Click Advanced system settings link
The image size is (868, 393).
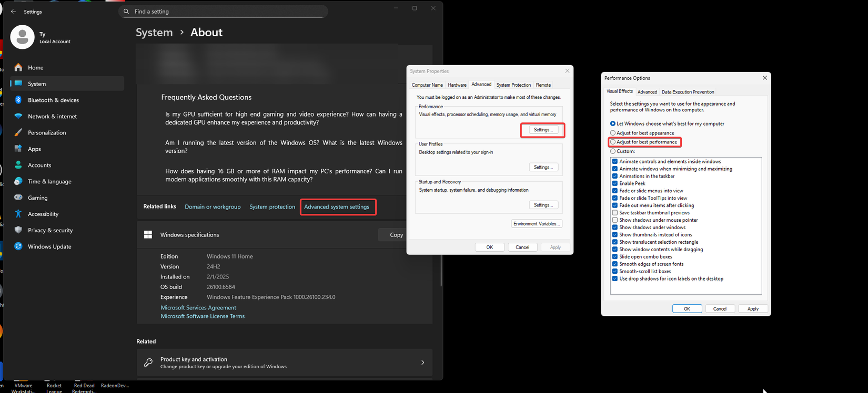(x=337, y=207)
